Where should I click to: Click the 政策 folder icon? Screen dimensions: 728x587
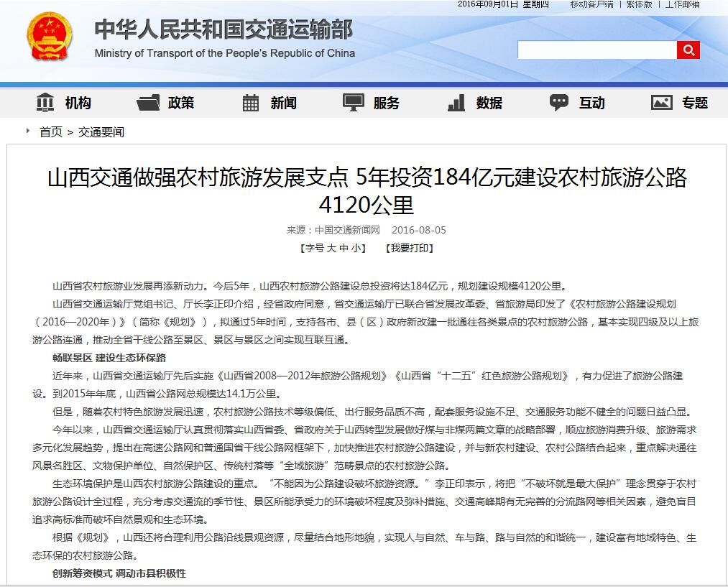click(148, 103)
